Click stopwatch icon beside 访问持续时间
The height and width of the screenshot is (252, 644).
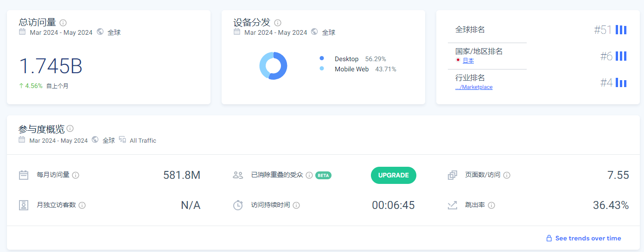click(238, 205)
